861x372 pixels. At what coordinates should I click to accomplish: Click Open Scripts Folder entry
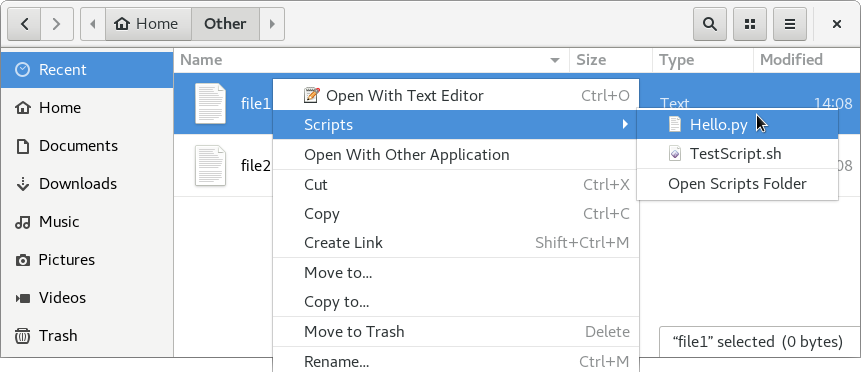coord(737,184)
